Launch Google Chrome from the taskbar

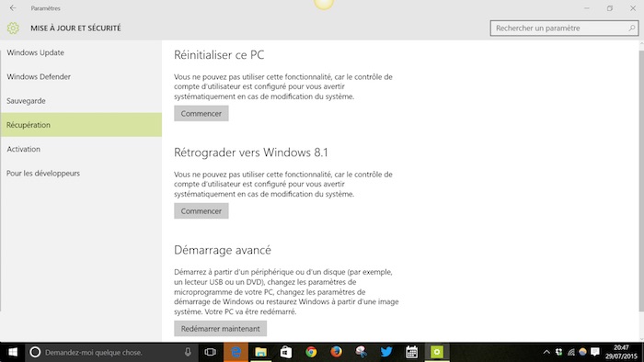(x=311, y=352)
